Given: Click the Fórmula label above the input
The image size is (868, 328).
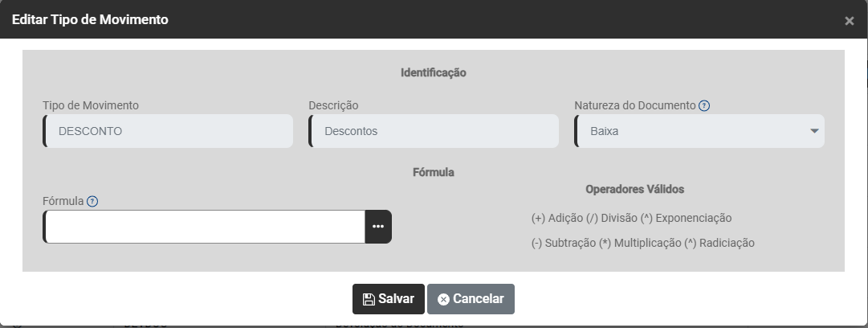Looking at the screenshot, I should (63, 201).
